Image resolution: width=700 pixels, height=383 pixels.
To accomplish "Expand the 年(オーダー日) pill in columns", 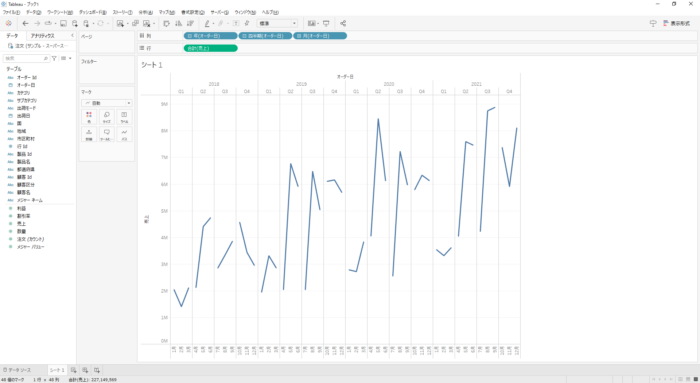I will click(x=190, y=36).
